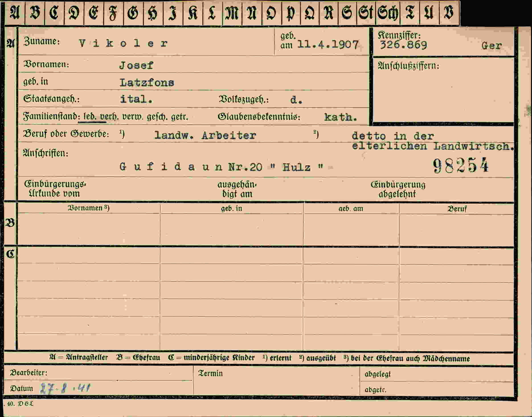Click the 'abgelegt' label
Image resolution: width=532 pixels, height=417 pixels.
coord(378,374)
